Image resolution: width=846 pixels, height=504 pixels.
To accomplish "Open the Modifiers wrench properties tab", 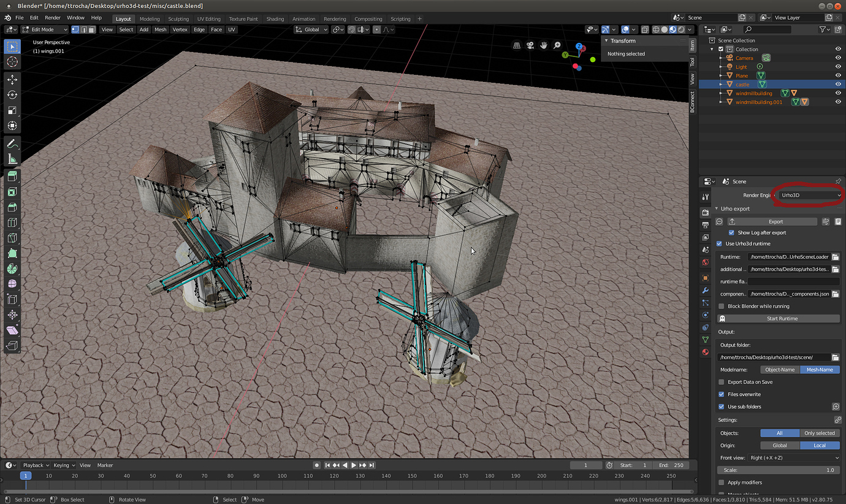I will (706, 290).
